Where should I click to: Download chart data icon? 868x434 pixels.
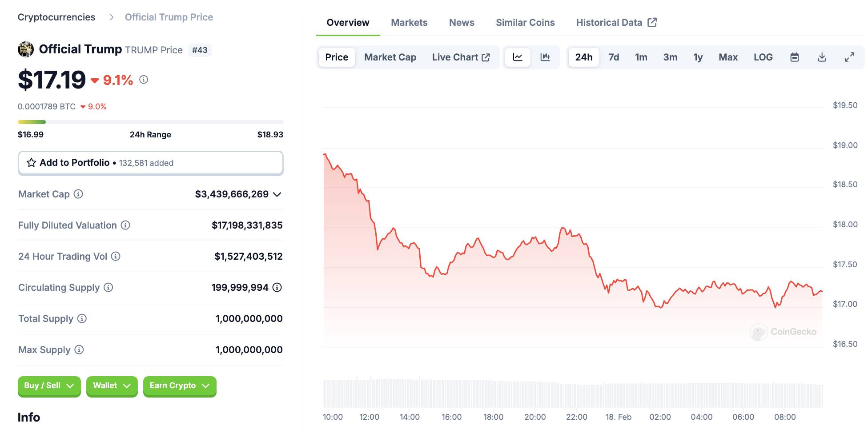822,57
